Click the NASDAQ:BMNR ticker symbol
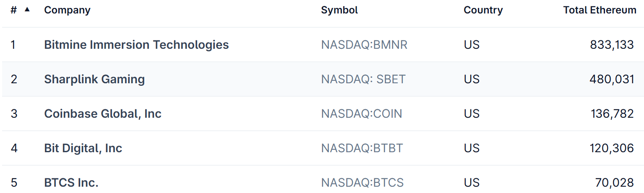644x193 pixels. tap(364, 45)
